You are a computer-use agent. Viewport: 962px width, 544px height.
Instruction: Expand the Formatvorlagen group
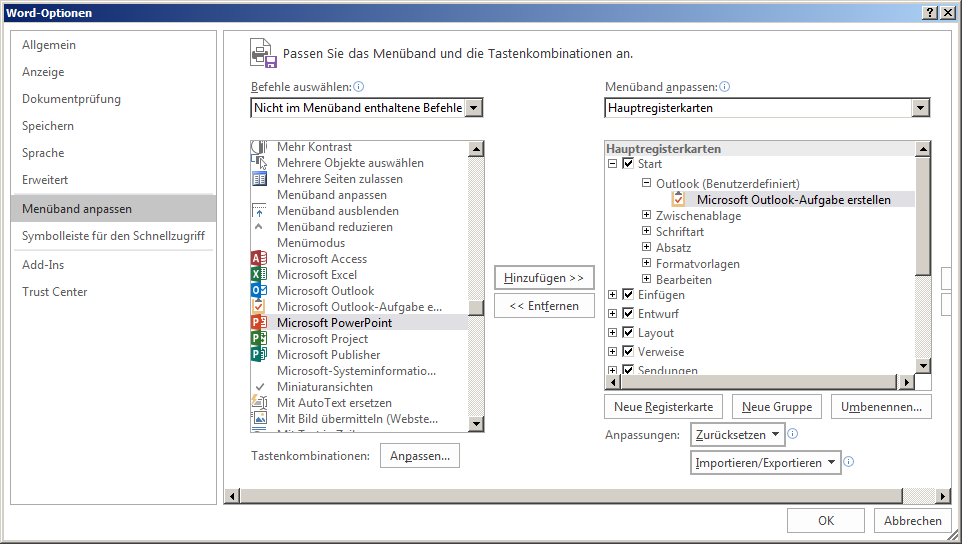[646, 262]
